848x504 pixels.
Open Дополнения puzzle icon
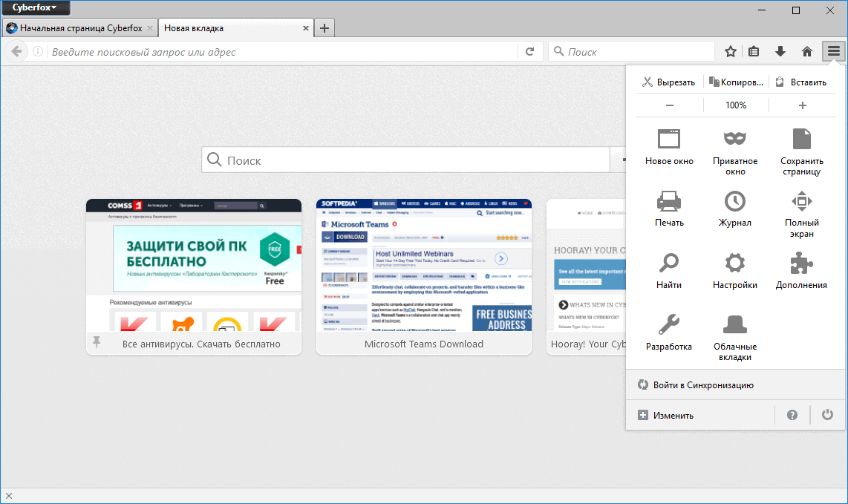(x=801, y=271)
